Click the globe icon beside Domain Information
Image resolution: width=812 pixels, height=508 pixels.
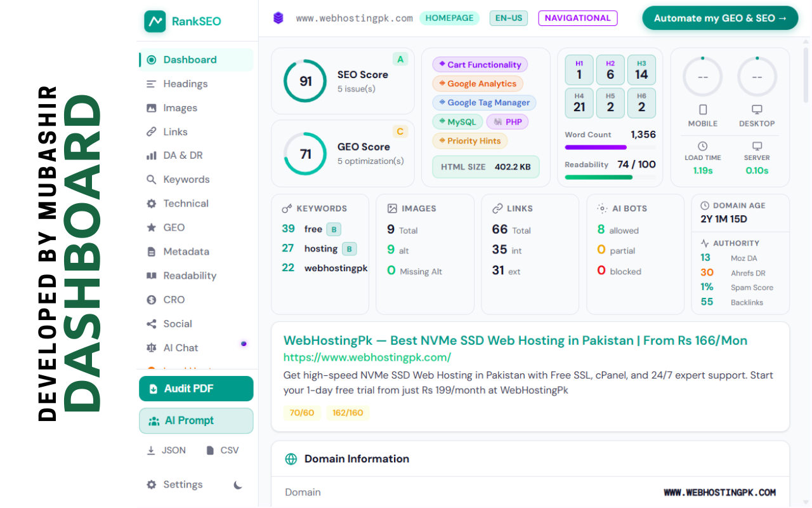[x=291, y=459]
